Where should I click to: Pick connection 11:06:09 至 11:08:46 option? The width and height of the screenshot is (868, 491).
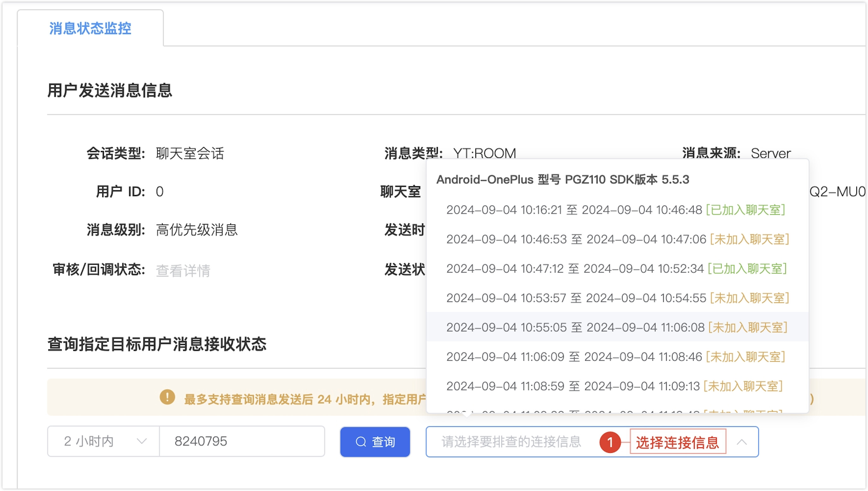(x=616, y=357)
